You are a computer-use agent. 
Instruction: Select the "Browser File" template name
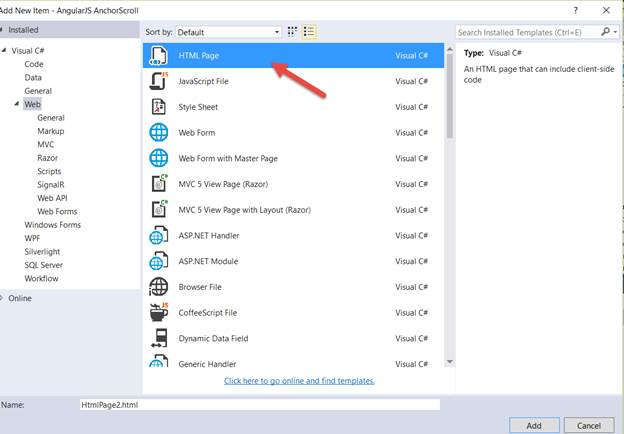[200, 287]
